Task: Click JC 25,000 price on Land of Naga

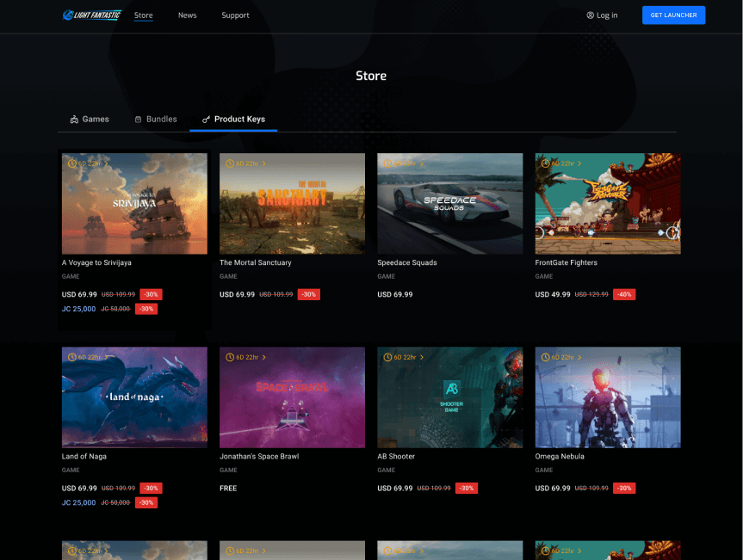Action: coord(78,502)
